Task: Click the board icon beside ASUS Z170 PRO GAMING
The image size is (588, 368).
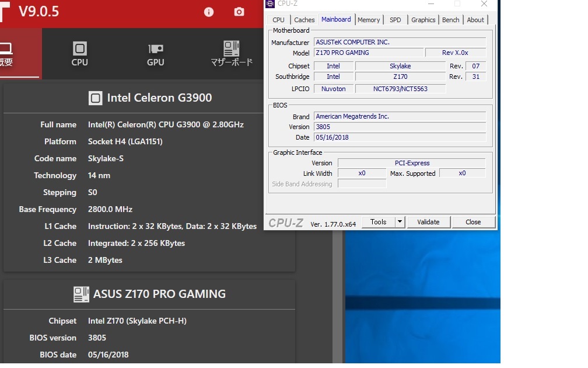Action: 81,294
